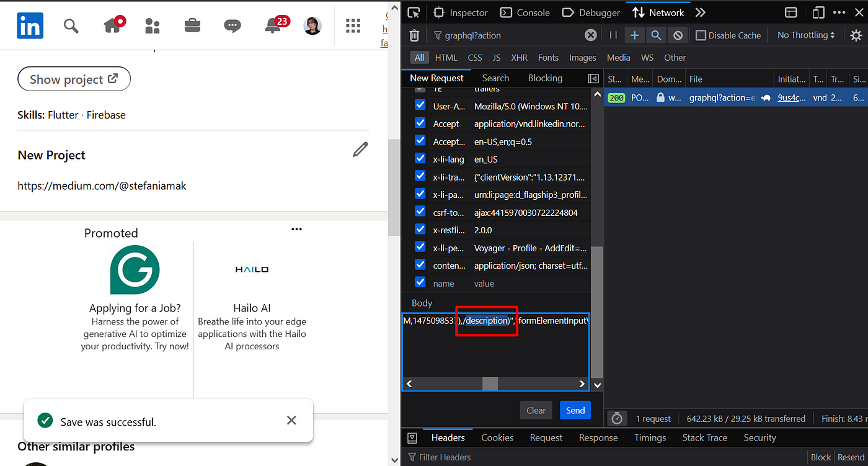Filter requests by CSS
868x466 pixels.
(475, 58)
